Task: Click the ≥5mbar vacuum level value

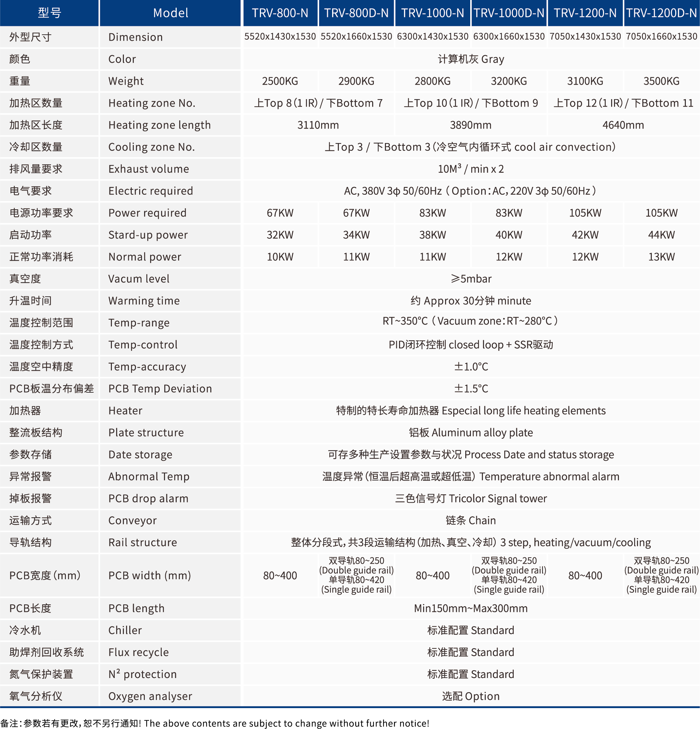Action: (471, 279)
